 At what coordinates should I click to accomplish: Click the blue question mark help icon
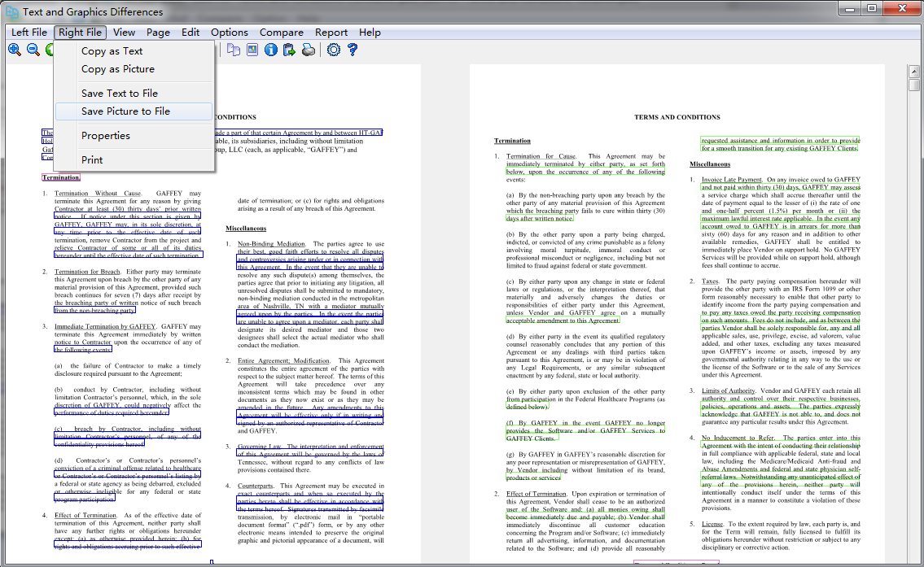pos(353,50)
